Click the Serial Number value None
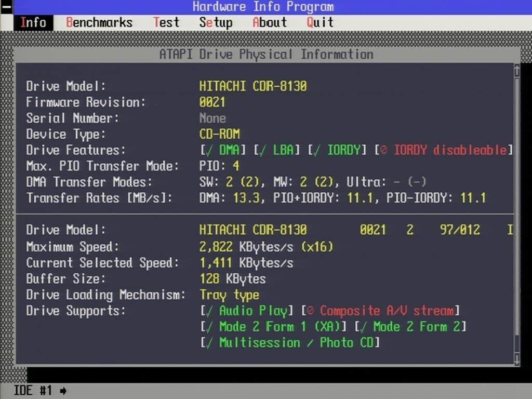 pyautogui.click(x=212, y=118)
